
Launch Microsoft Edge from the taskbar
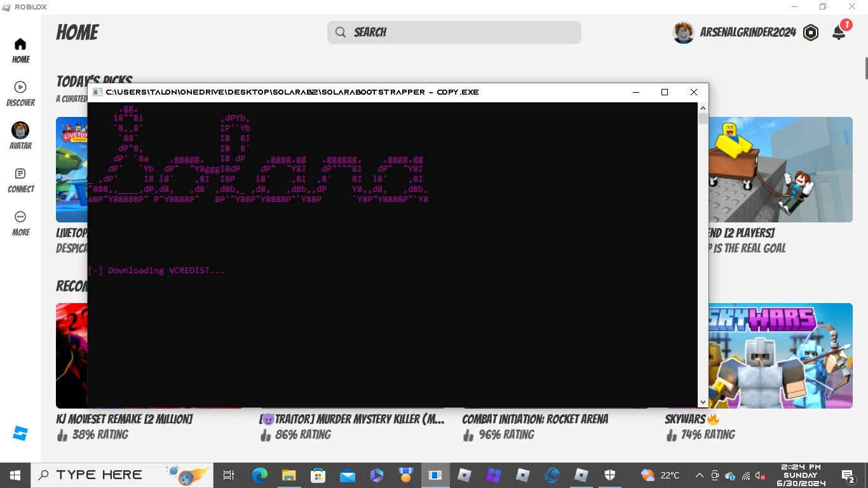259,475
